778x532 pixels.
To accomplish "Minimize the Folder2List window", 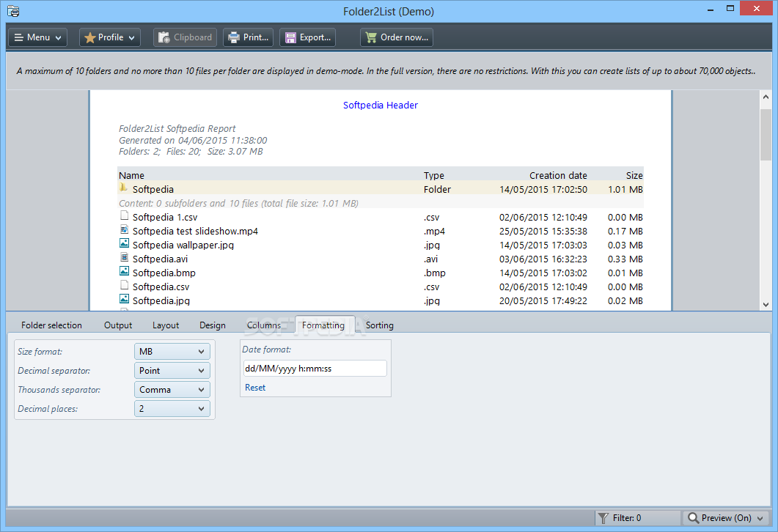I will tap(711, 9).
